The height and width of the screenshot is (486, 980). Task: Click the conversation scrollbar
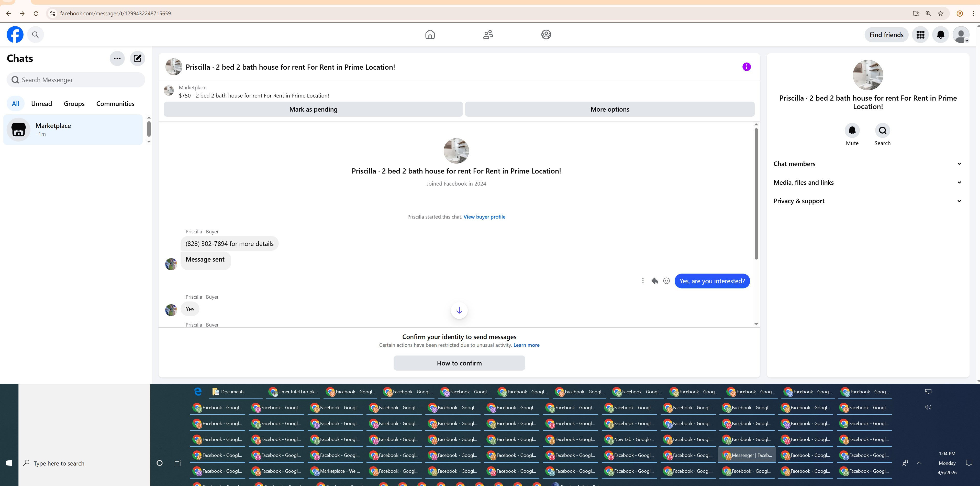(756, 194)
